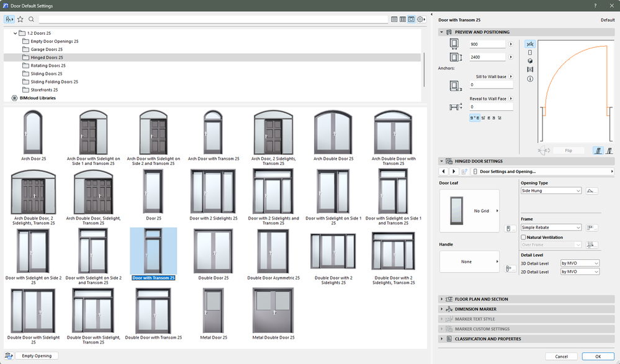Toggle large thumbnails view mode
This screenshot has width=620, height=364.
(x=411, y=19)
